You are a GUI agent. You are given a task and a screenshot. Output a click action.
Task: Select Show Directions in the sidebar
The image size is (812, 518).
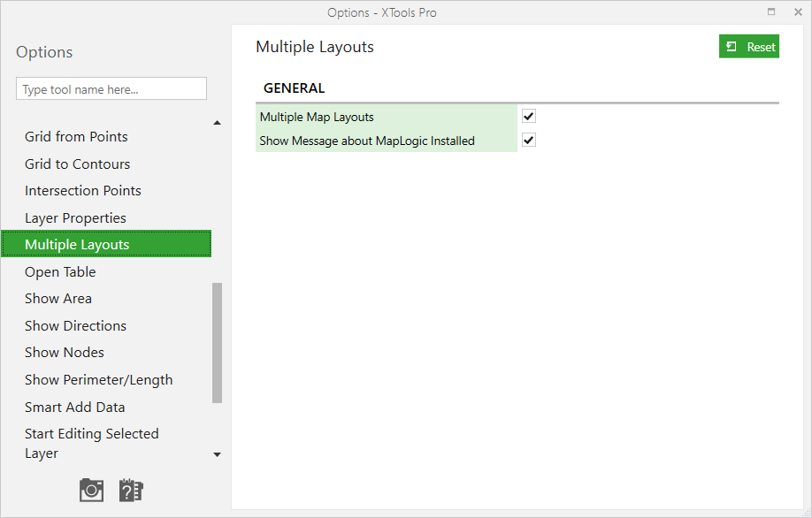click(75, 326)
